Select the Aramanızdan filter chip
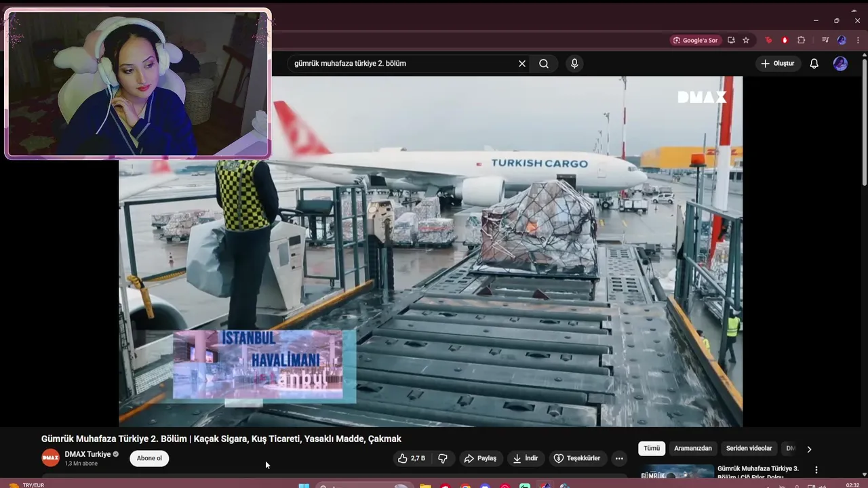Screen dimensions: 868x488 click(693, 449)
